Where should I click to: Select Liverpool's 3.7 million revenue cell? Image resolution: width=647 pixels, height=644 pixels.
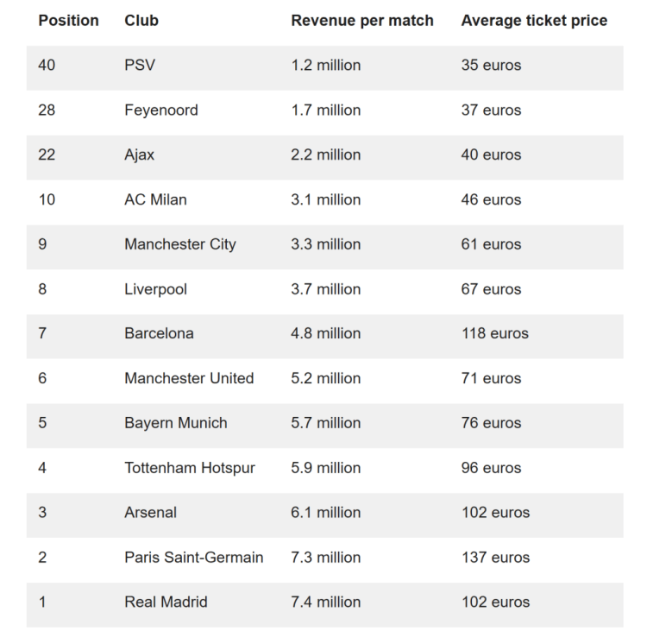(x=326, y=289)
